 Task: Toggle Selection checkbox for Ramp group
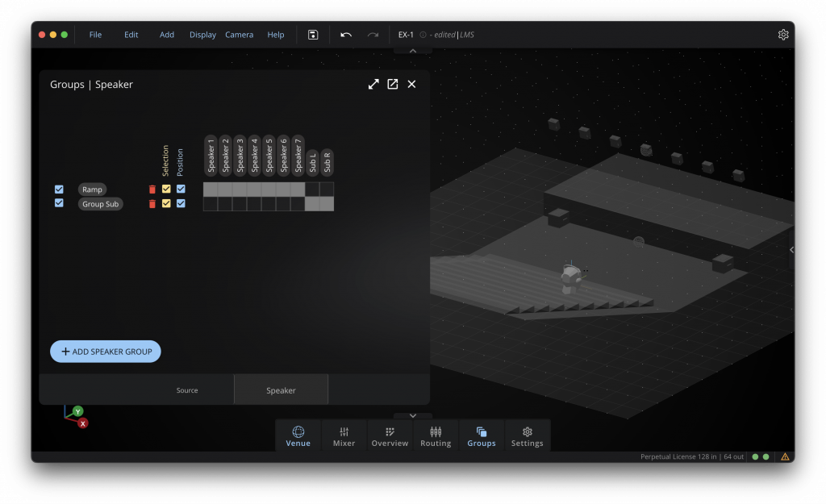point(166,189)
